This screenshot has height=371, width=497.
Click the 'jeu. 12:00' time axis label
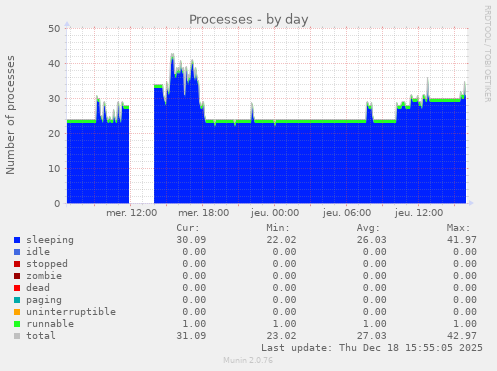419,213
